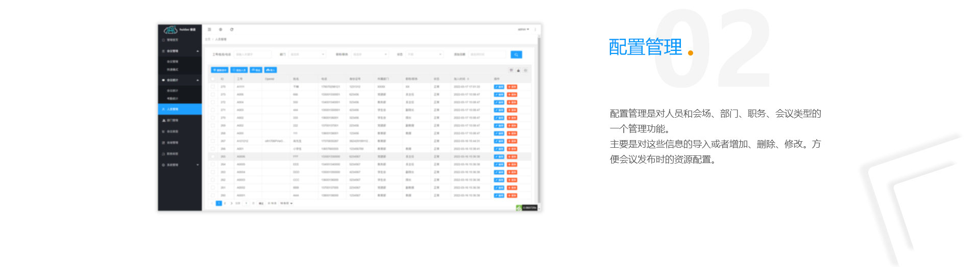
Task: Open the column filter icon above table
Action: (x=511, y=70)
